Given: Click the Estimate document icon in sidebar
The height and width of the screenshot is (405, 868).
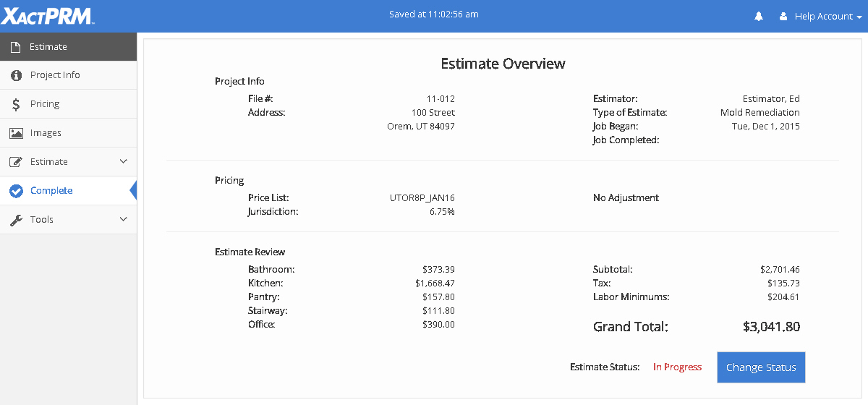Looking at the screenshot, I should [x=16, y=47].
